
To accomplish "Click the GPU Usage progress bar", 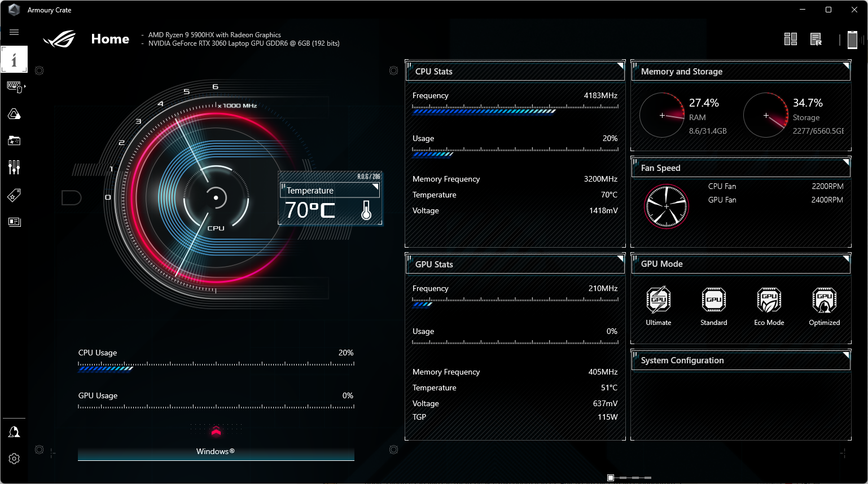I will [x=216, y=407].
